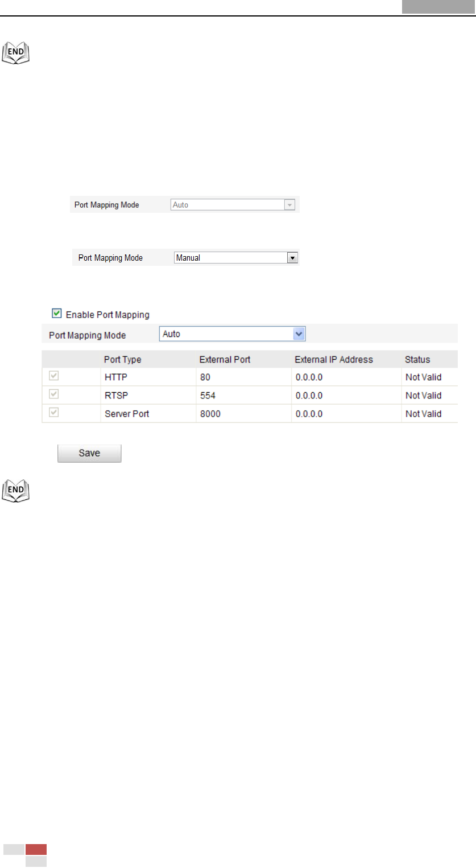Click the red square in page footer
The width and height of the screenshot is (476, 868).
pyautogui.click(x=36, y=850)
